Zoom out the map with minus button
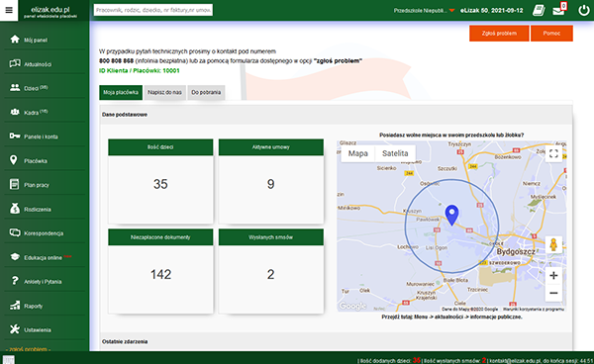 (x=553, y=293)
